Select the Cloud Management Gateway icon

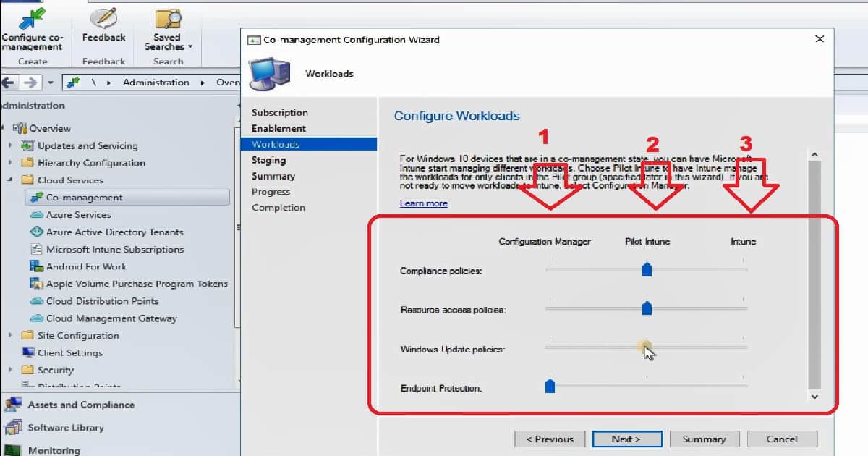[x=35, y=318]
